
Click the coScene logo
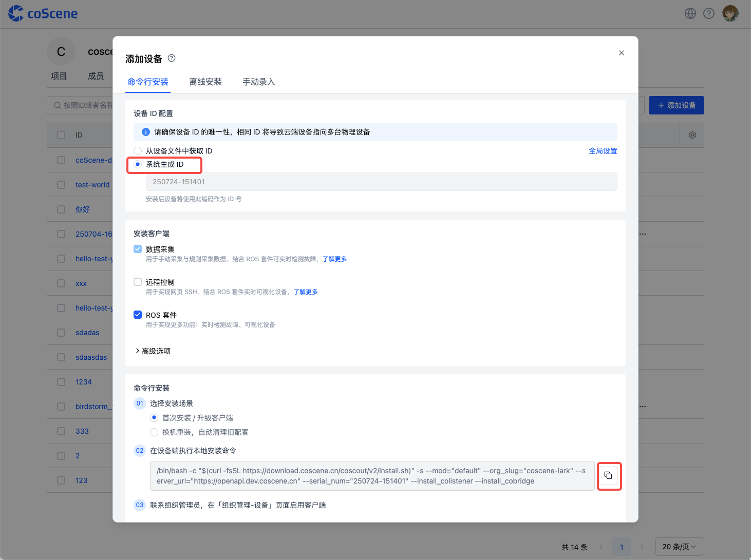point(43,13)
